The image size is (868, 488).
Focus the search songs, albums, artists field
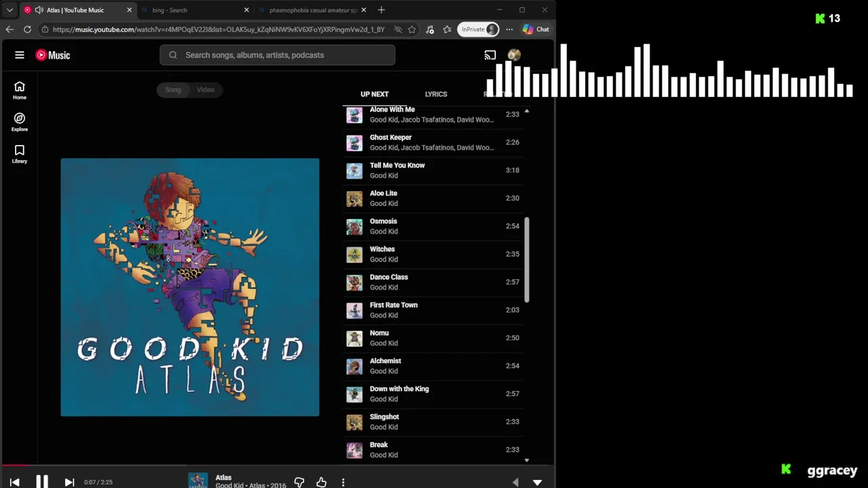(x=277, y=55)
